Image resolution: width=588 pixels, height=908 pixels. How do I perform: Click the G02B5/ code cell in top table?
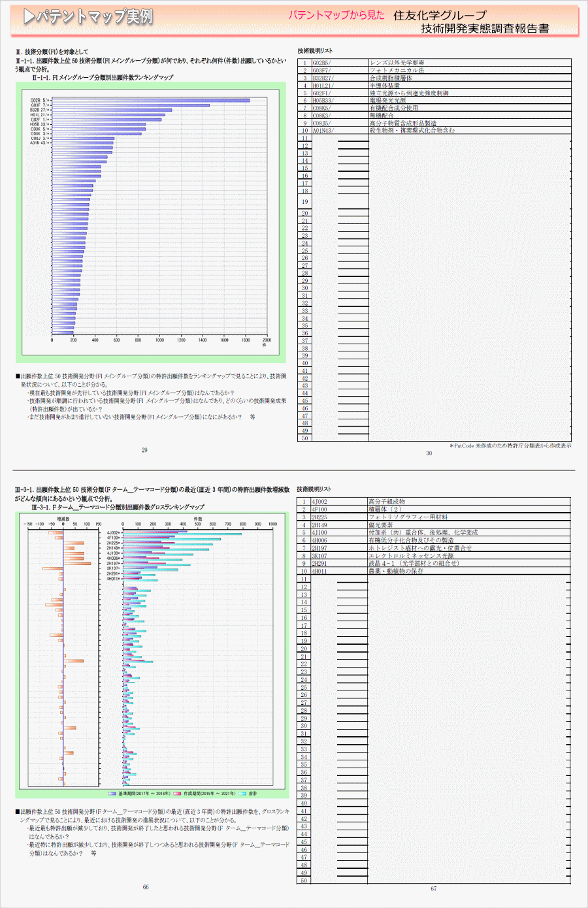pyautogui.click(x=340, y=63)
